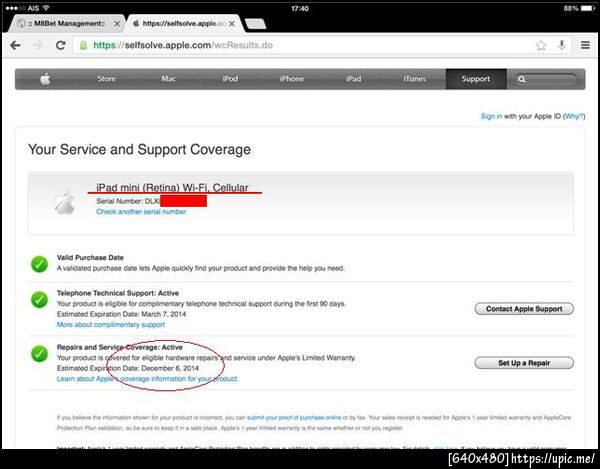This screenshot has height=469, width=600.
Task: Click Check another serial number link
Action: click(x=141, y=212)
